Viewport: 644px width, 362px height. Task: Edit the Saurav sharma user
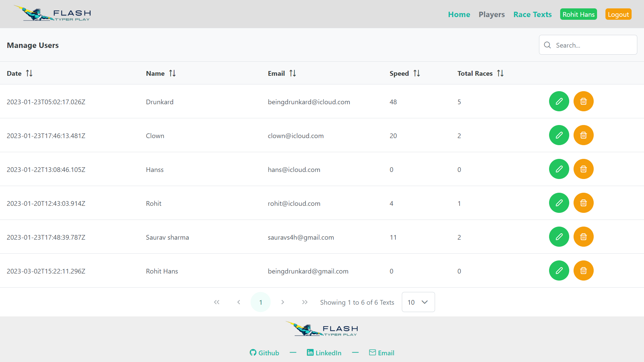559,237
